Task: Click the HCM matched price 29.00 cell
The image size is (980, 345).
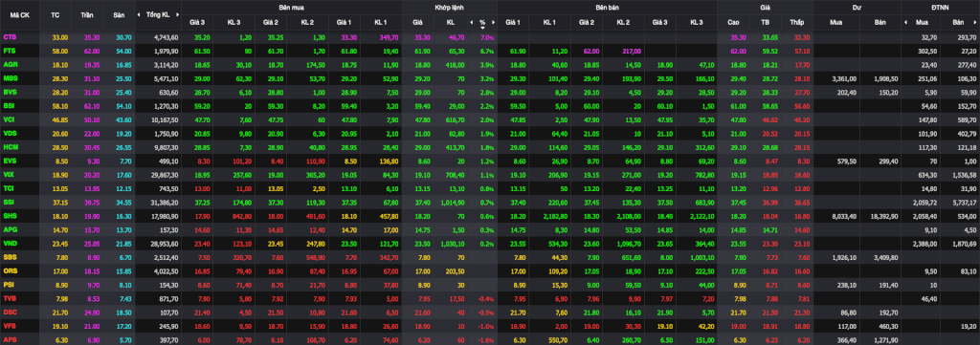Action: pyautogui.click(x=417, y=147)
